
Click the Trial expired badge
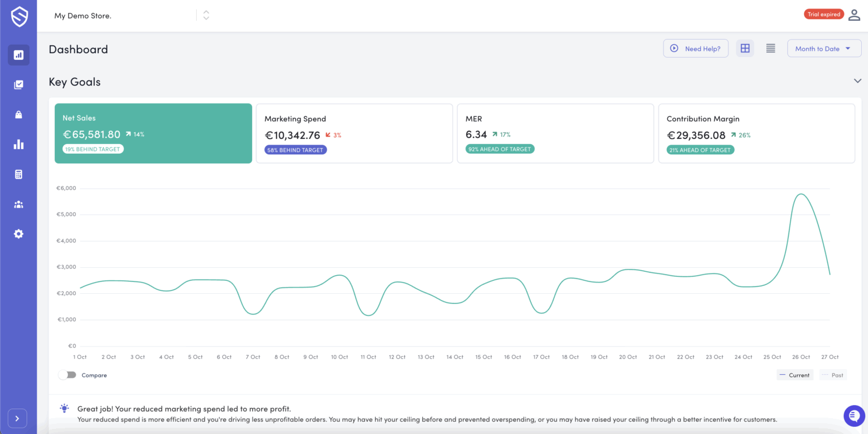tap(824, 14)
